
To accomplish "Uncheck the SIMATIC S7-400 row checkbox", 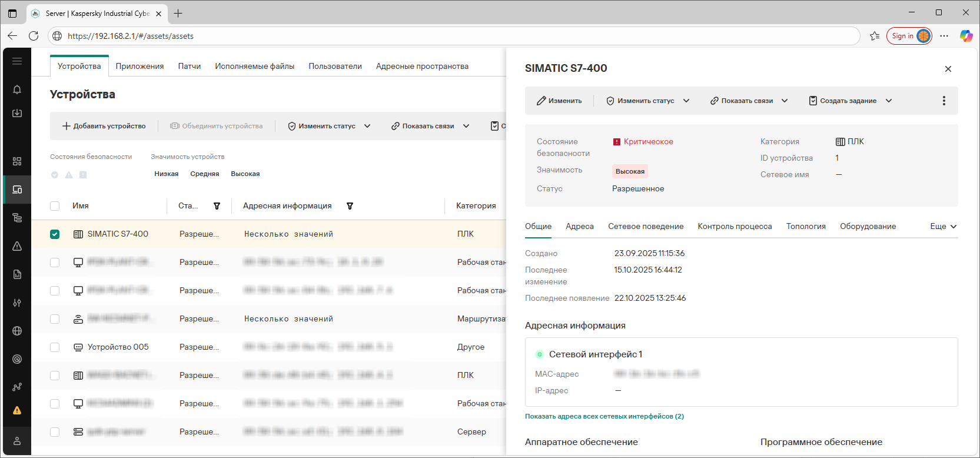I will [55, 234].
